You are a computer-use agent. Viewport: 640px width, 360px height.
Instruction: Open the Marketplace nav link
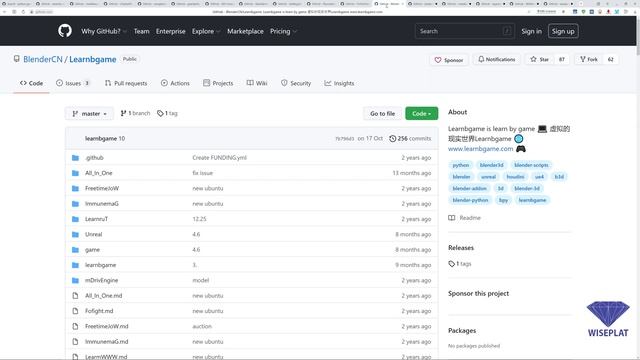point(245,31)
